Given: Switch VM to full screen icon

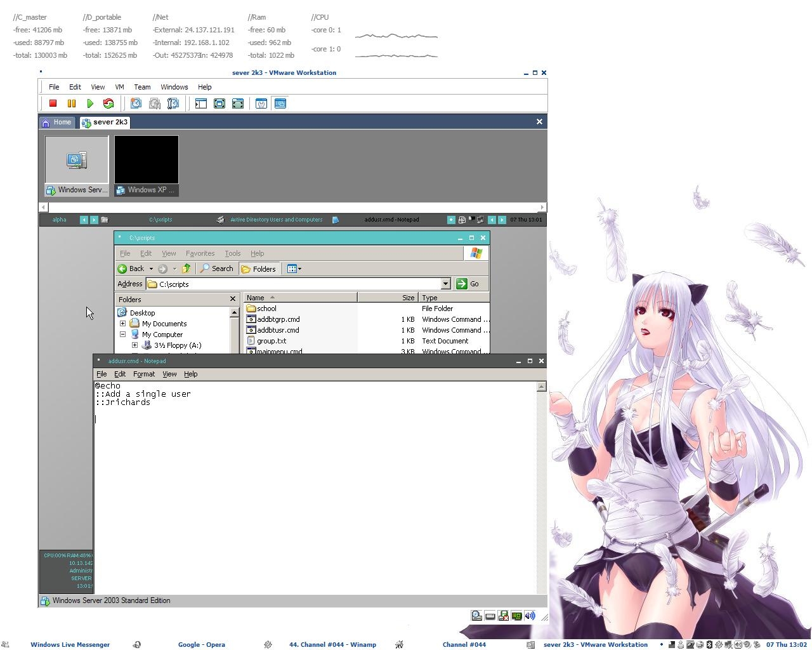Looking at the screenshot, I should pyautogui.click(x=238, y=103).
